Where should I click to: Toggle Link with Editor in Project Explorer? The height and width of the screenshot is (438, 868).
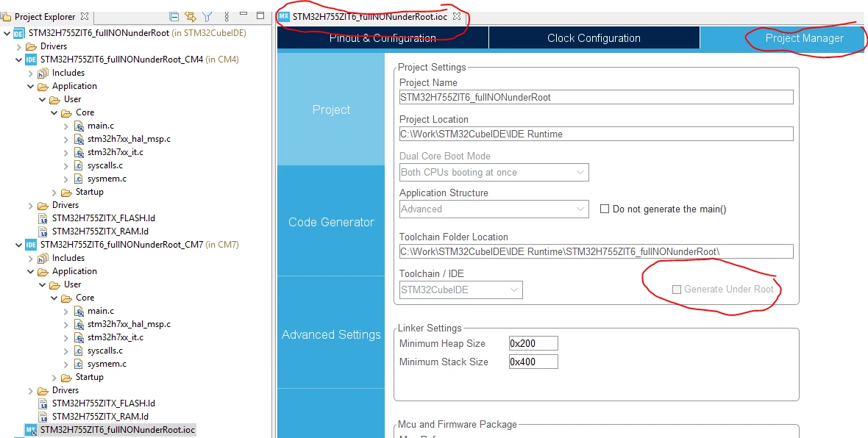[x=191, y=17]
